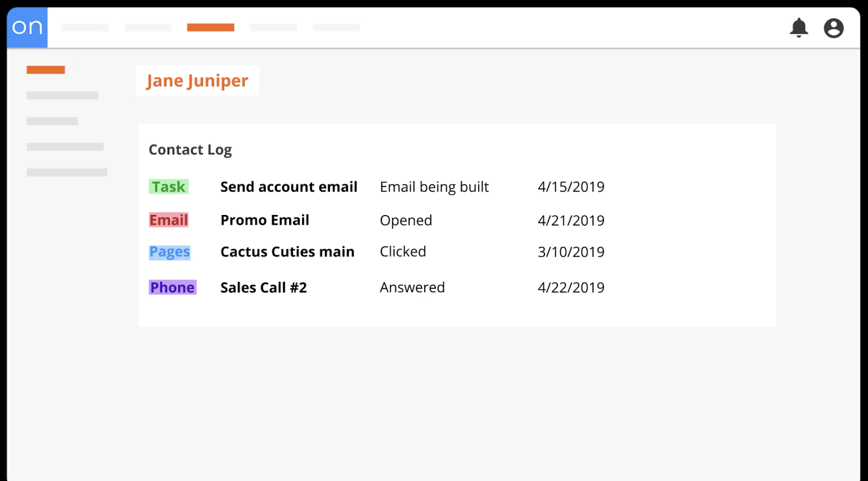
Task: Click the Email being built status
Action: tap(435, 187)
